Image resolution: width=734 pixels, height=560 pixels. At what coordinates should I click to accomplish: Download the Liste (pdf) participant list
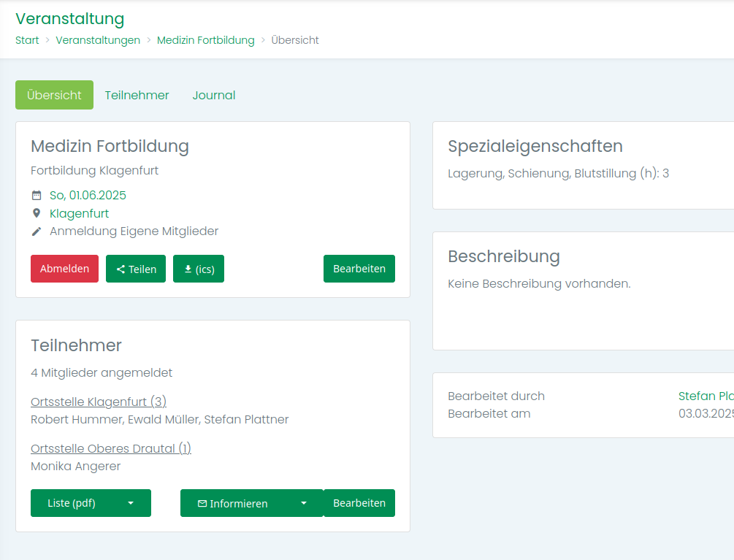pyautogui.click(x=72, y=503)
